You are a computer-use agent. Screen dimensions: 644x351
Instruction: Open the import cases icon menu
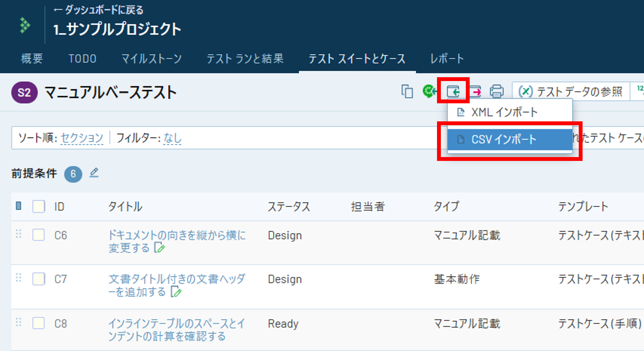pos(454,91)
